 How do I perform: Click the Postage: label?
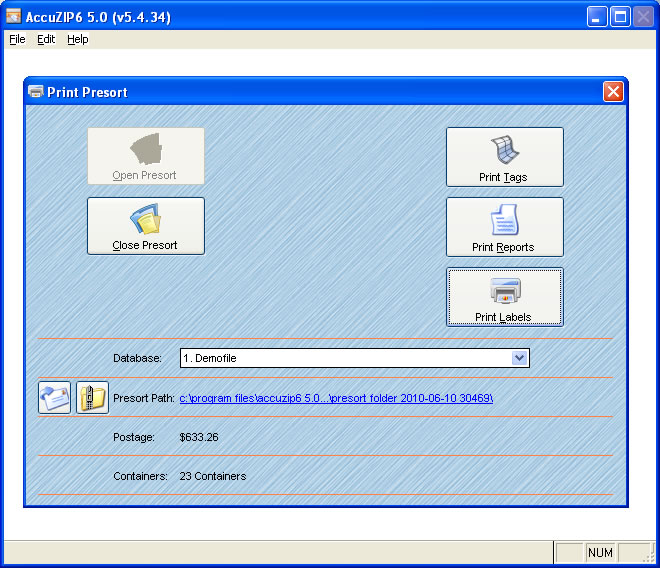(134, 437)
